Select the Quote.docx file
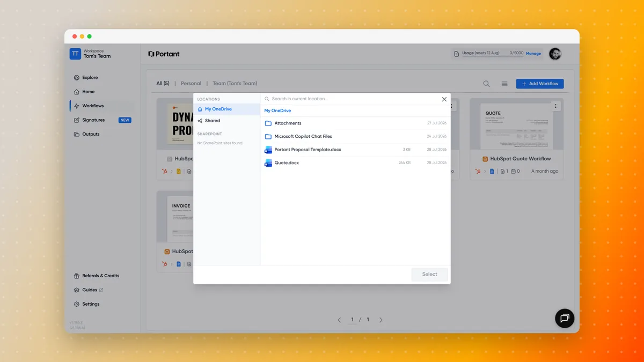 [355, 162]
